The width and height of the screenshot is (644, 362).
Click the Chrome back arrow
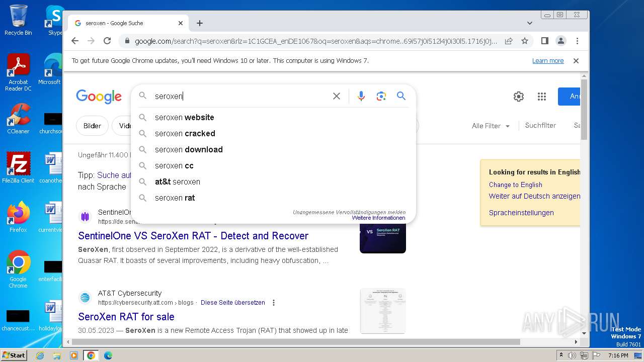coord(75,41)
